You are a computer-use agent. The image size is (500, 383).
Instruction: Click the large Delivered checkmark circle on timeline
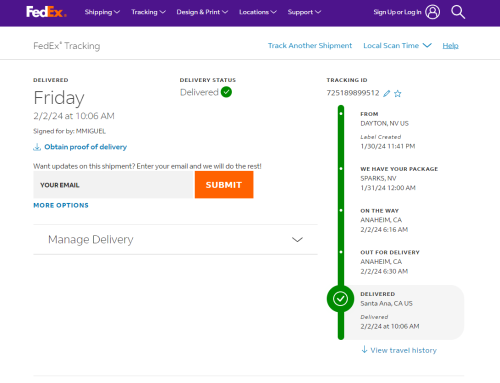(x=340, y=299)
